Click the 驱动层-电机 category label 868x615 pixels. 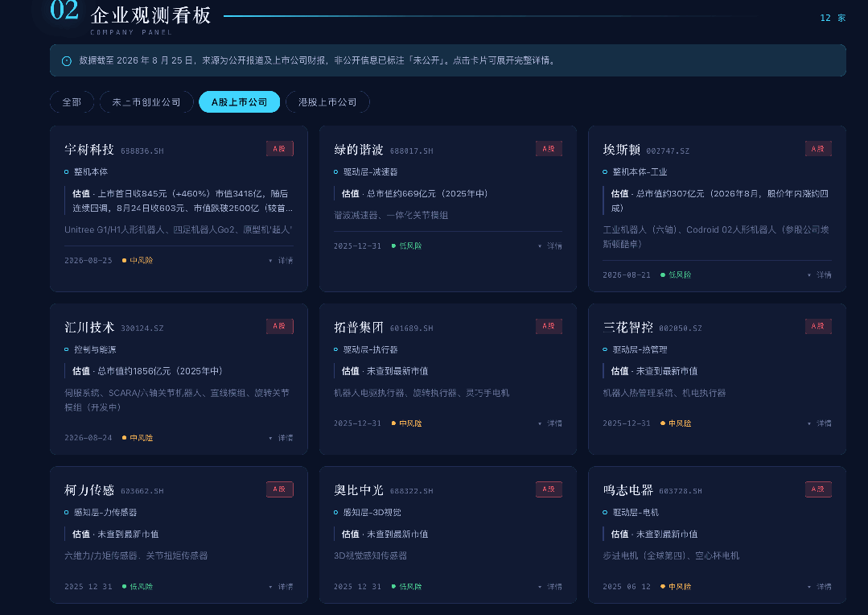pos(636,513)
